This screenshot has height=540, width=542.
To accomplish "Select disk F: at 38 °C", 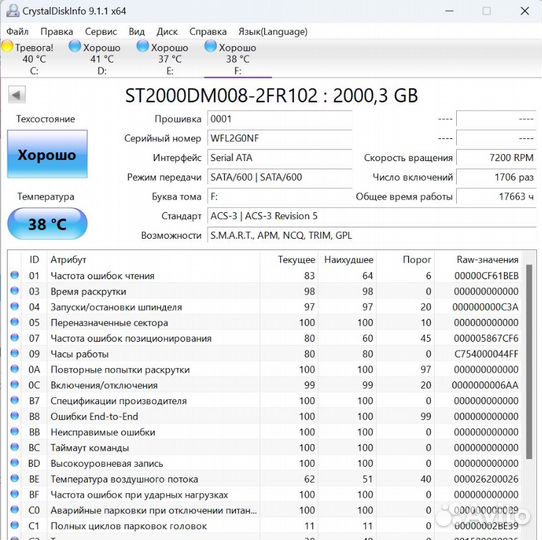I will 237,59.
